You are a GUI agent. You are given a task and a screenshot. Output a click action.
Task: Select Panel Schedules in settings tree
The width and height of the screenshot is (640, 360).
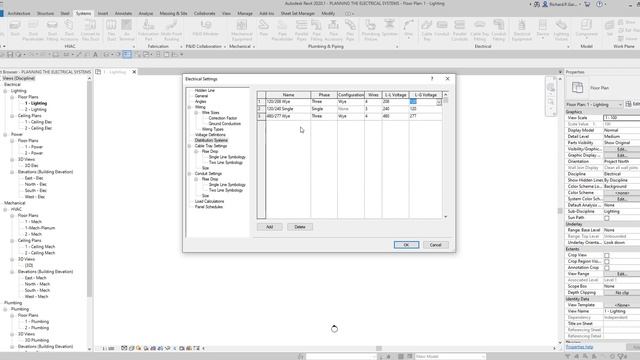[209, 207]
